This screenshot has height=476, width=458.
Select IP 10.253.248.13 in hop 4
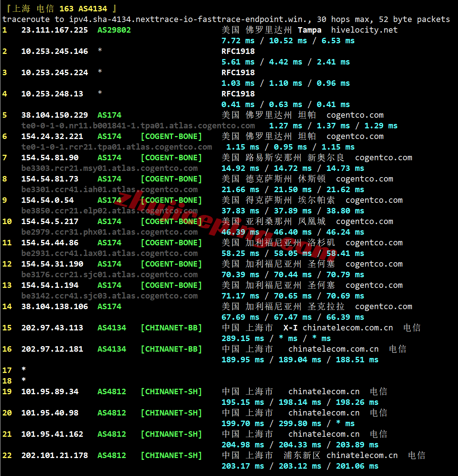click(x=52, y=94)
